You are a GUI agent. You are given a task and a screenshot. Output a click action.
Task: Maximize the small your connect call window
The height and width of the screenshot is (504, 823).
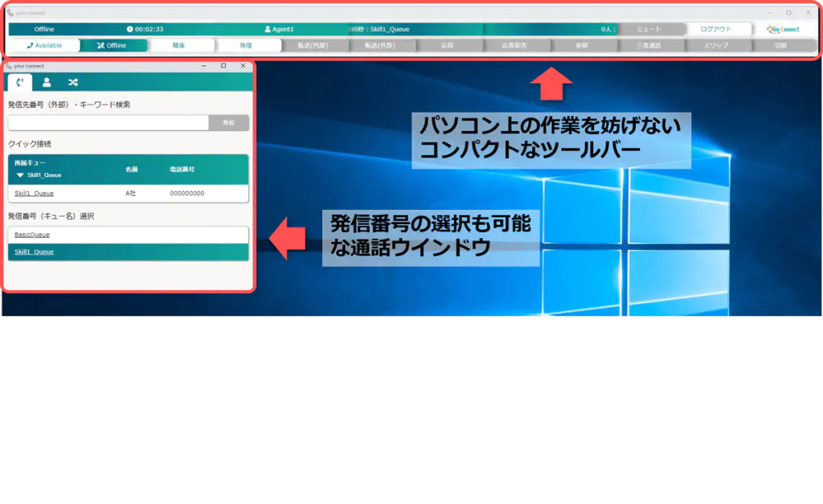pos(223,66)
